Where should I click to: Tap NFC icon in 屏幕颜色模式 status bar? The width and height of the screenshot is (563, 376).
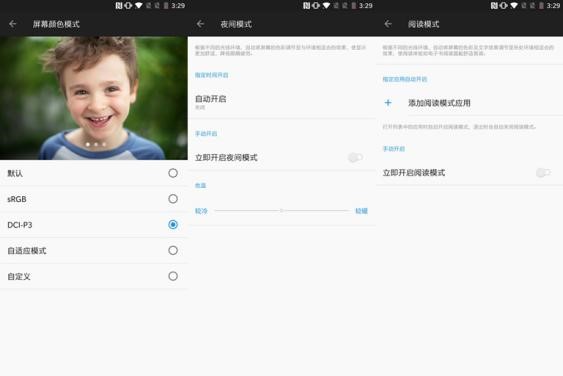119,5
